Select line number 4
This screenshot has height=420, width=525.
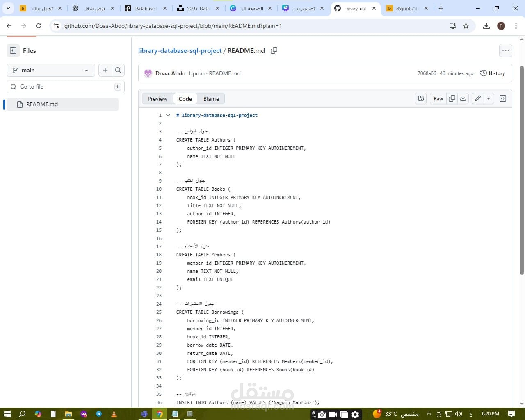click(x=160, y=140)
